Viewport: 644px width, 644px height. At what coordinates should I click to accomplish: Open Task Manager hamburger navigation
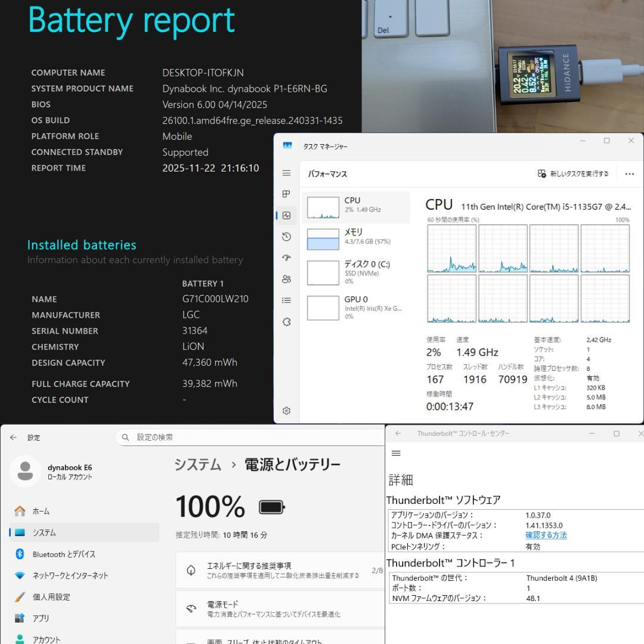[286, 173]
